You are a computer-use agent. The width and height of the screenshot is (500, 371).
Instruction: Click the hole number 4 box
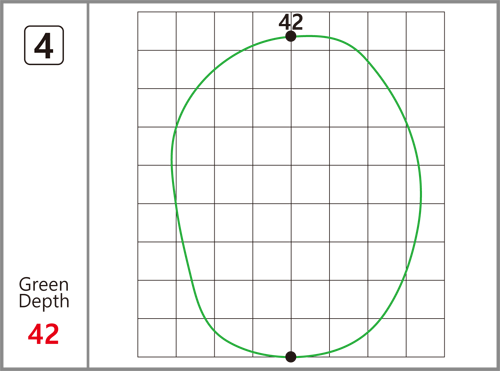pyautogui.click(x=44, y=45)
